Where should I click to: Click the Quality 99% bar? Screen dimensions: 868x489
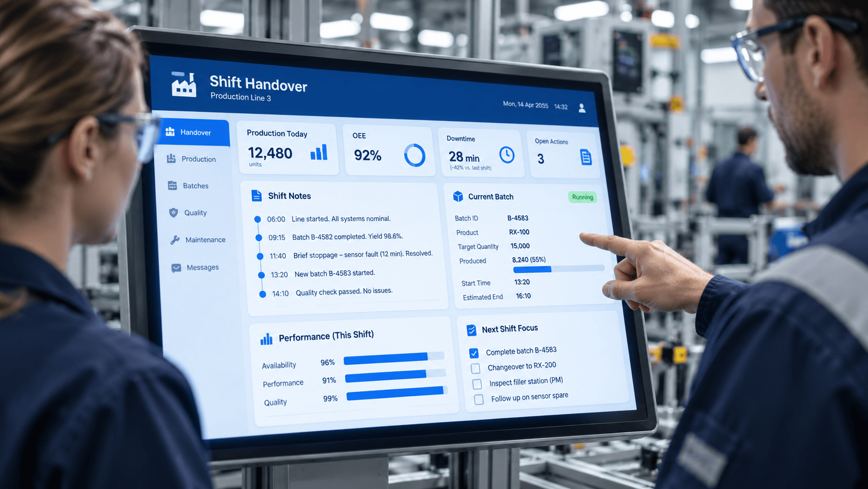[x=397, y=393]
